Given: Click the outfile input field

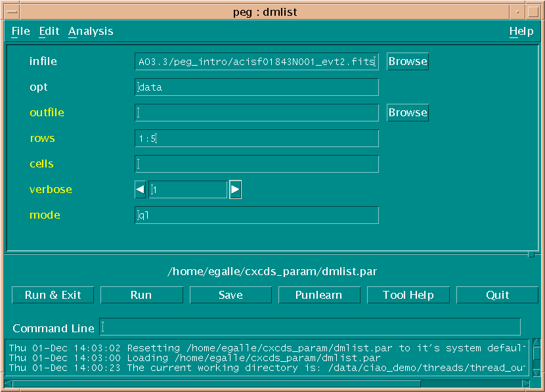Looking at the screenshot, I should pyautogui.click(x=257, y=112).
